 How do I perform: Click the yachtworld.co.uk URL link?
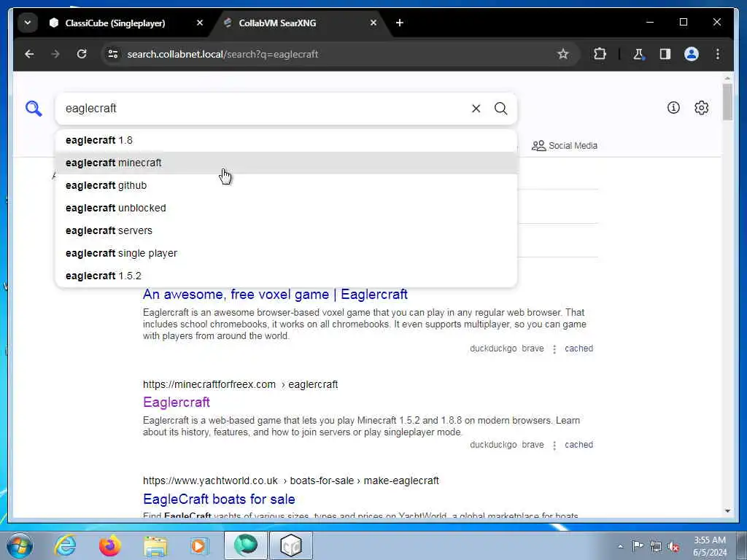point(290,481)
